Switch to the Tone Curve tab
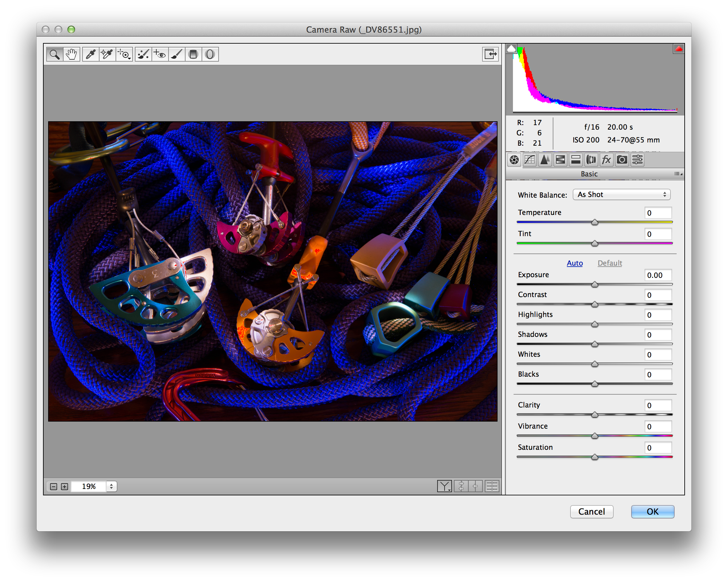Screen dimensions: 728x582 point(529,160)
